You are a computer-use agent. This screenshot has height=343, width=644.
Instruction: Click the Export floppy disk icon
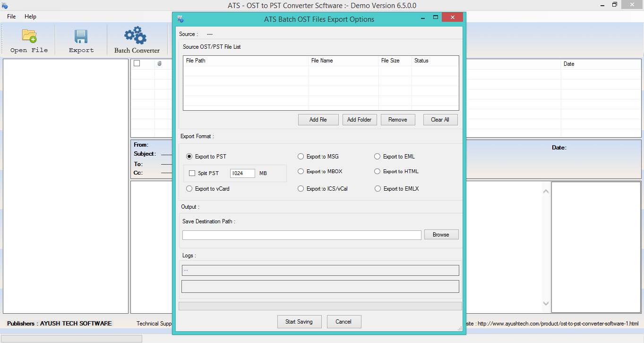click(x=81, y=36)
